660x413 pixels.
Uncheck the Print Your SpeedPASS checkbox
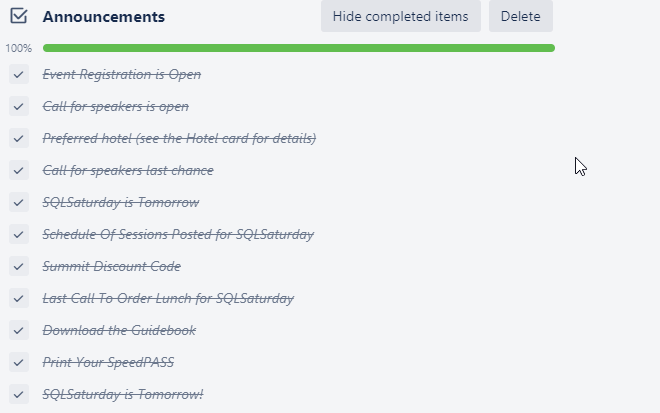19,363
